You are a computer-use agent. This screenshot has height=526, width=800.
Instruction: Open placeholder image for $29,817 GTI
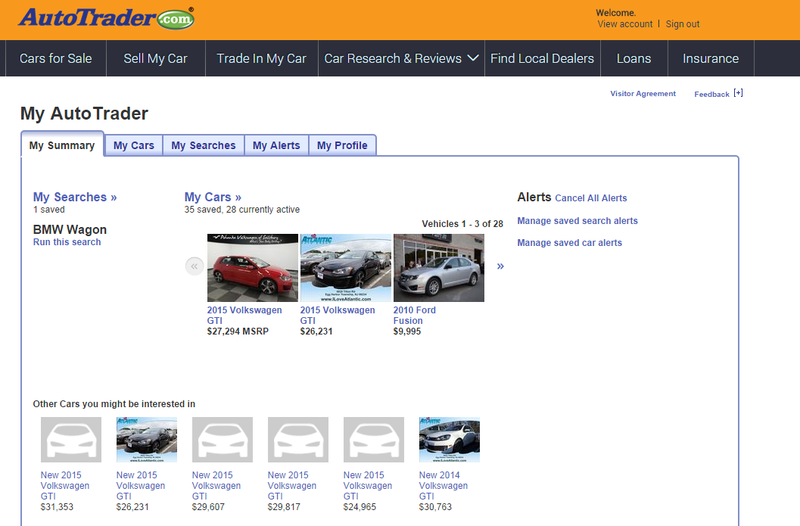[298, 439]
